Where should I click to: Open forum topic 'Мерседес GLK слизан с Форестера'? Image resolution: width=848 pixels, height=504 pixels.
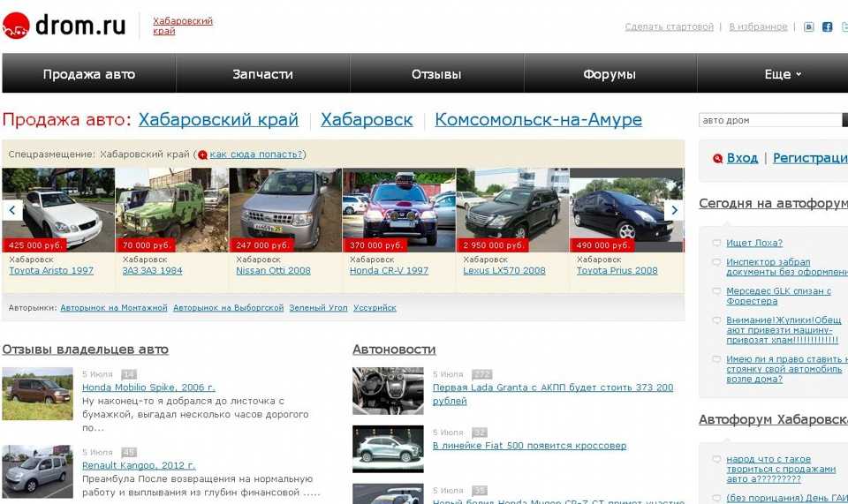[779, 296]
